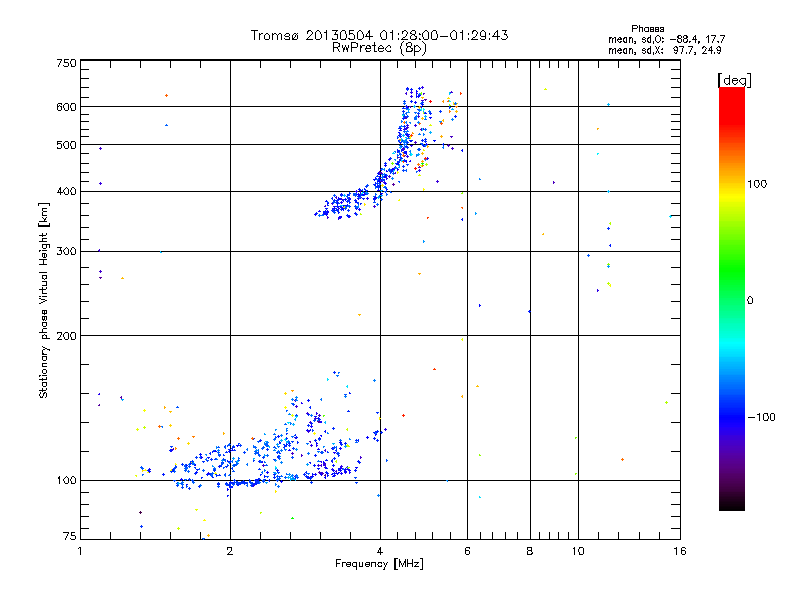This screenshot has height=600, width=800.
Task: Click the colorbar tick label '0'
Action: click(750, 300)
